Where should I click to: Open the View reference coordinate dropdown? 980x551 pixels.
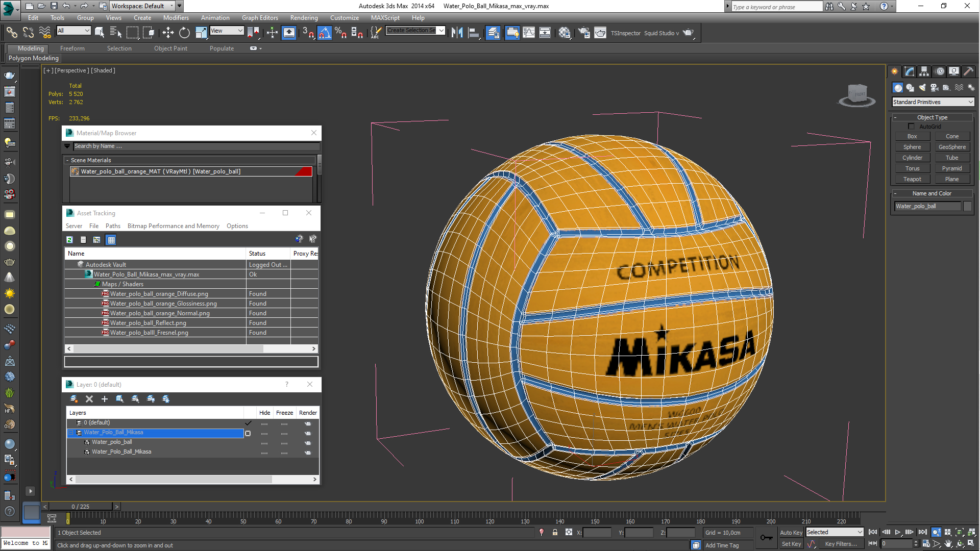coord(227,31)
